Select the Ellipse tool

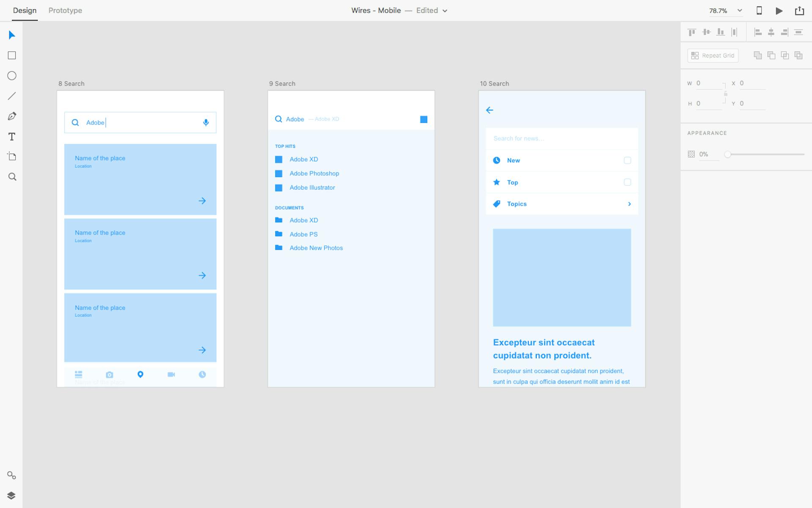12,75
